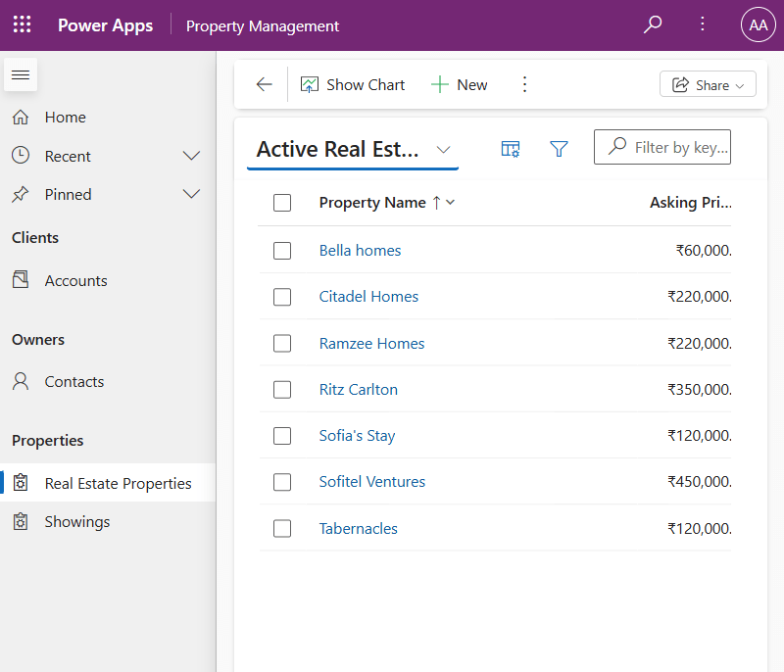Viewport: 784px width, 672px height.
Task: Expand the Pinned section chevron
Action: [x=192, y=194]
